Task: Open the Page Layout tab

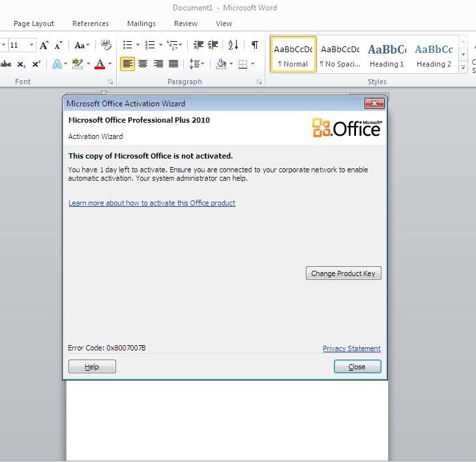Action: (x=34, y=23)
